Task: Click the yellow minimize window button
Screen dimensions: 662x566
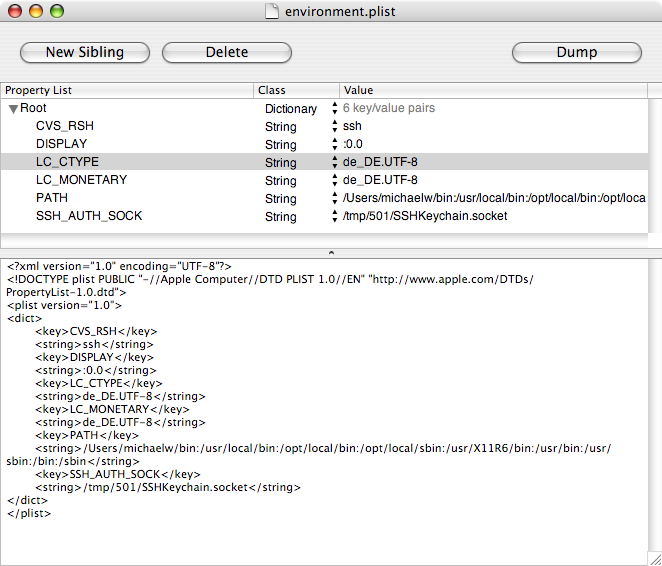Action: coord(36,11)
